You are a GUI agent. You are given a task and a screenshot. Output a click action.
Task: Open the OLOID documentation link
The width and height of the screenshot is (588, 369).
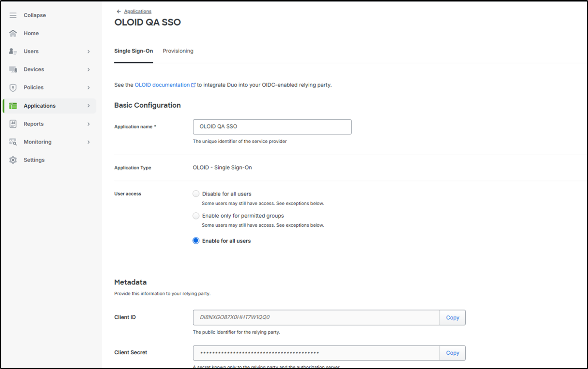pyautogui.click(x=162, y=85)
